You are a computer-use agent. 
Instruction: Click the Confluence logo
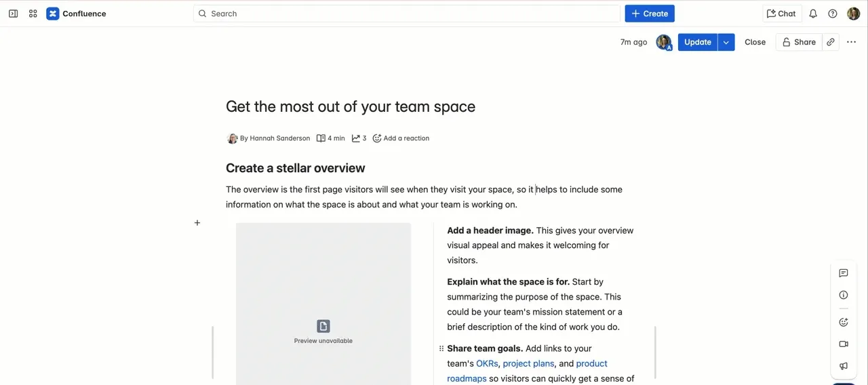76,14
